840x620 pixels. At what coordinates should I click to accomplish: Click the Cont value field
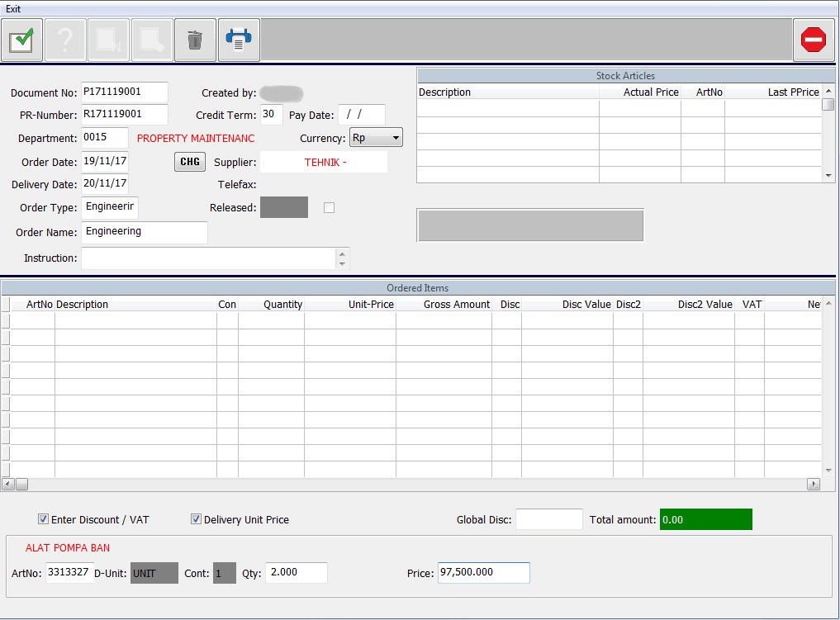pyautogui.click(x=225, y=573)
